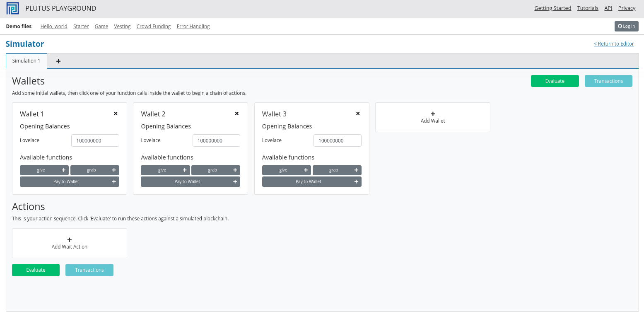Add Wallet 2's grab function

pyautogui.click(x=215, y=170)
